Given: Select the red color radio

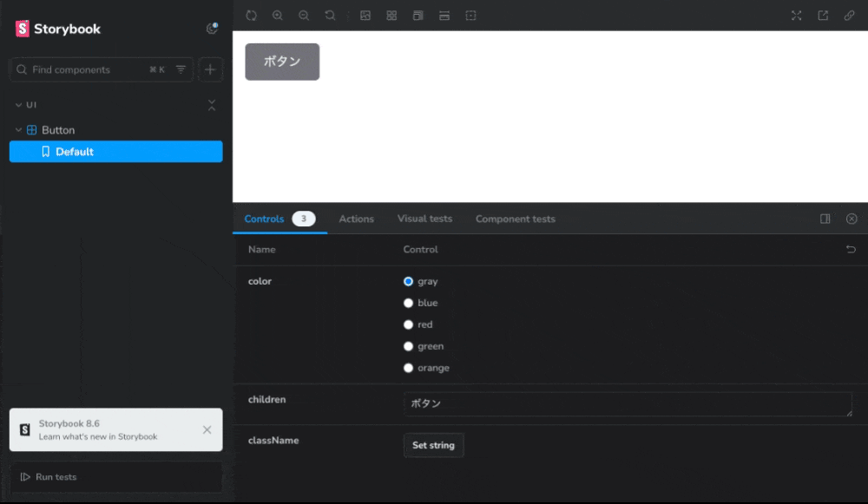Looking at the screenshot, I should [409, 324].
